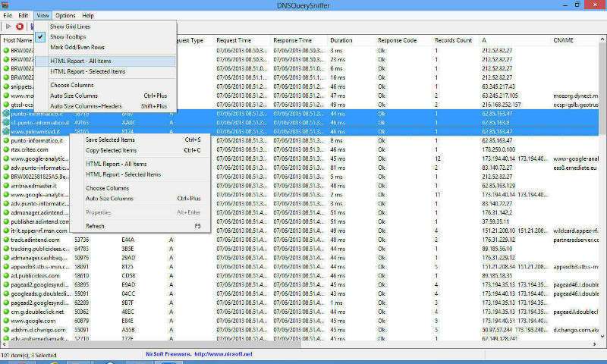Screen dimensions: 607x364
Task: Open the File menu
Action: tap(8, 15)
